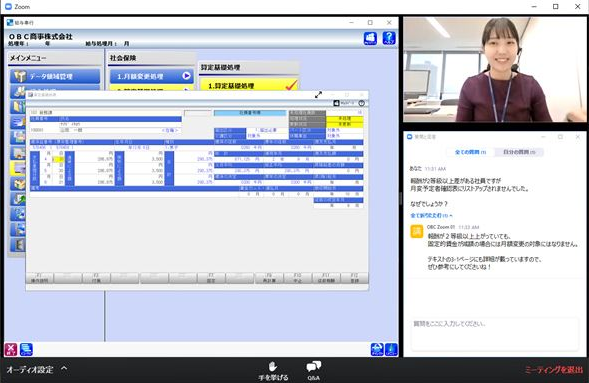Click the F11 function key button
Screen dimensions: 589x383
pyautogui.click(x=326, y=278)
